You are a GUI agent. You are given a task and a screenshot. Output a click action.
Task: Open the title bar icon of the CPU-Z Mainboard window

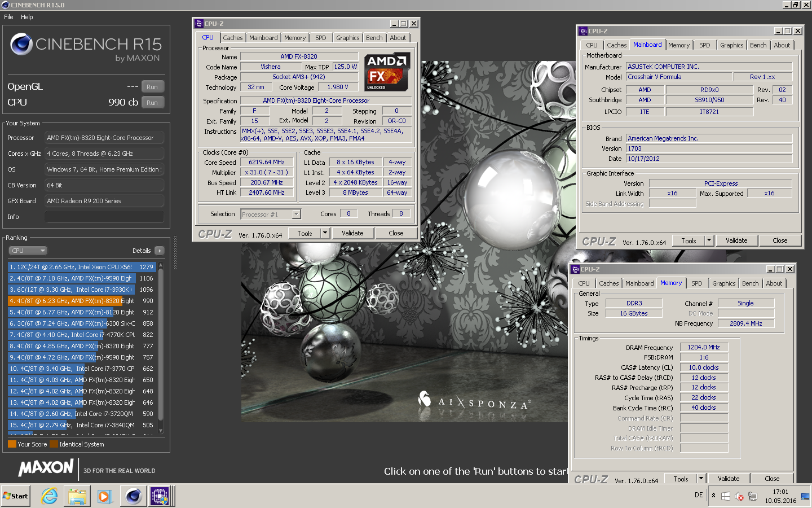coord(583,31)
